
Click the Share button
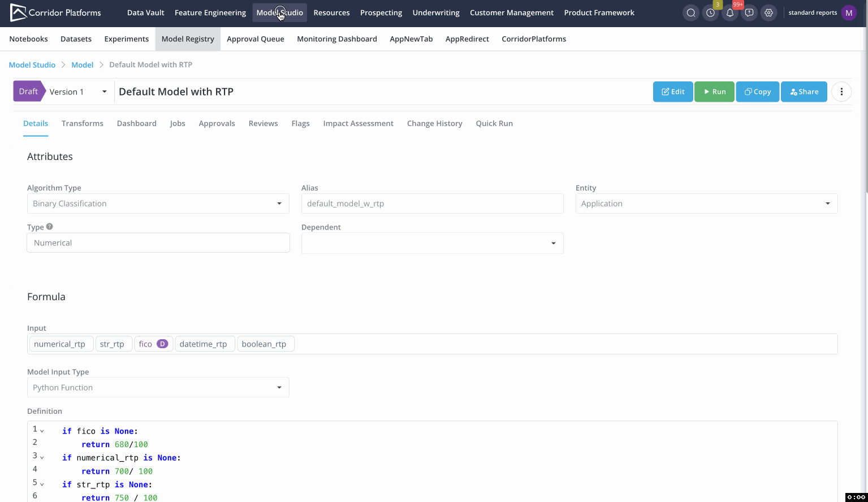tap(804, 92)
